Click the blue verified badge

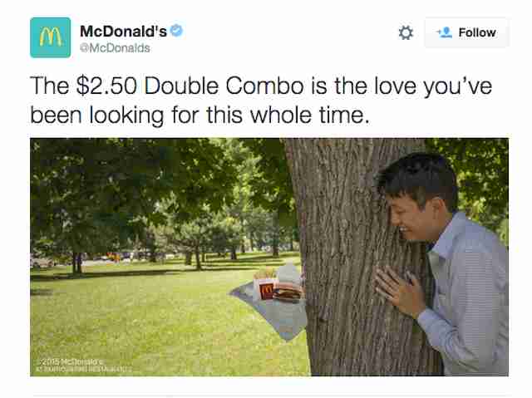[x=176, y=31]
